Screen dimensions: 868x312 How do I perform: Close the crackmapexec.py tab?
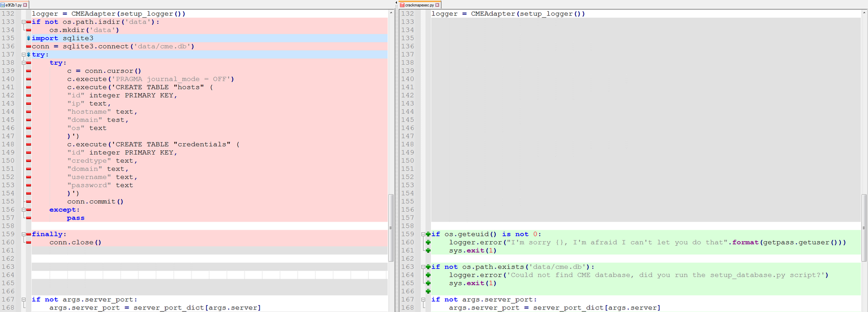point(438,5)
